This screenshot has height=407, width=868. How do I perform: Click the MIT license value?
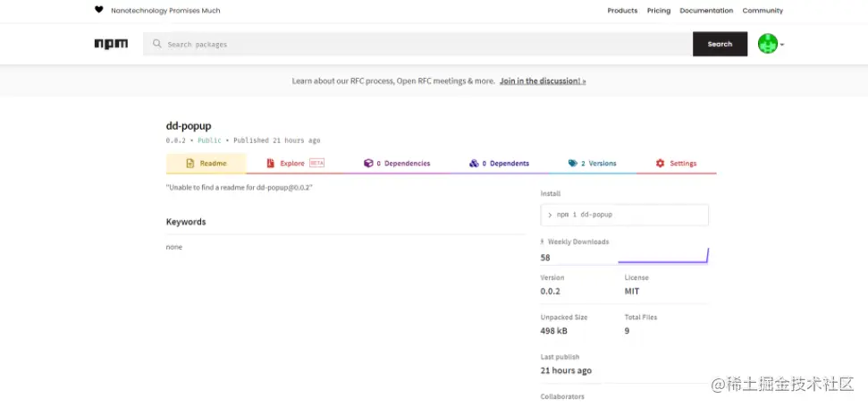click(x=632, y=292)
